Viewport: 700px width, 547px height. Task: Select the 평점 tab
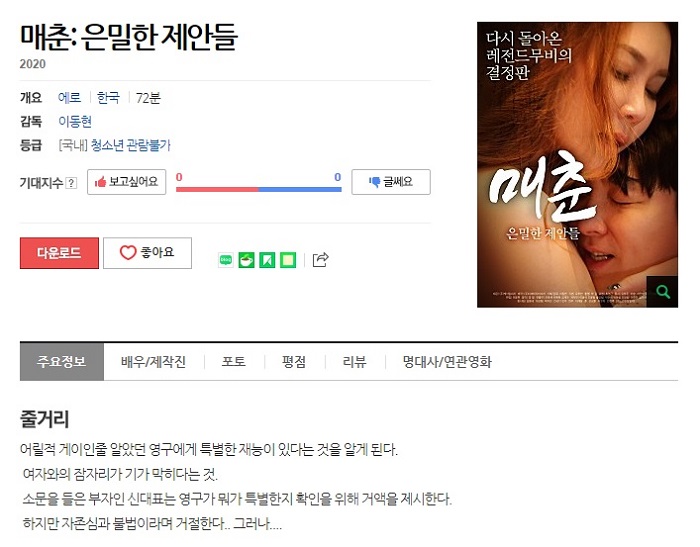(x=294, y=362)
